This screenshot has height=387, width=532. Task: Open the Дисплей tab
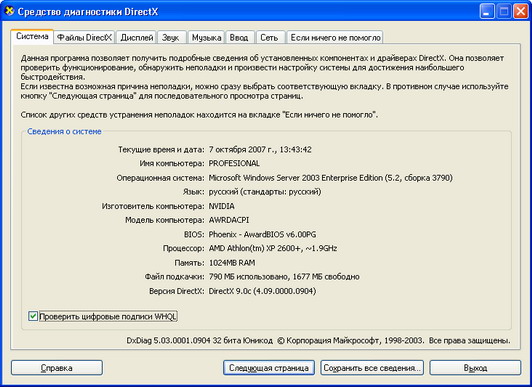(x=137, y=38)
